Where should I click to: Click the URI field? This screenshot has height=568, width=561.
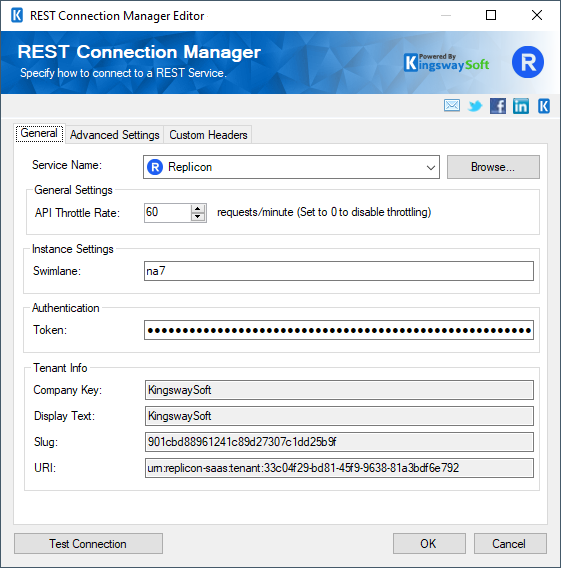pyautogui.click(x=339, y=468)
